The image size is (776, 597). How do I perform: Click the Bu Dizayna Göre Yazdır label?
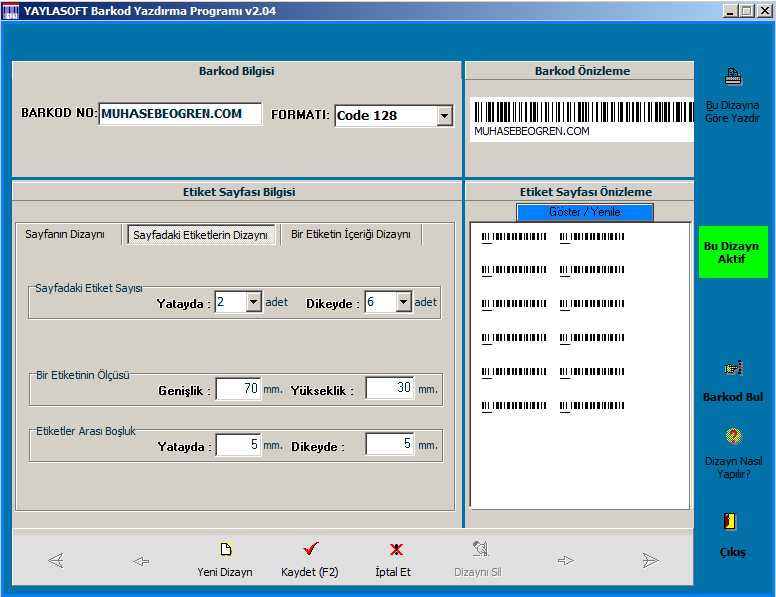(732, 112)
